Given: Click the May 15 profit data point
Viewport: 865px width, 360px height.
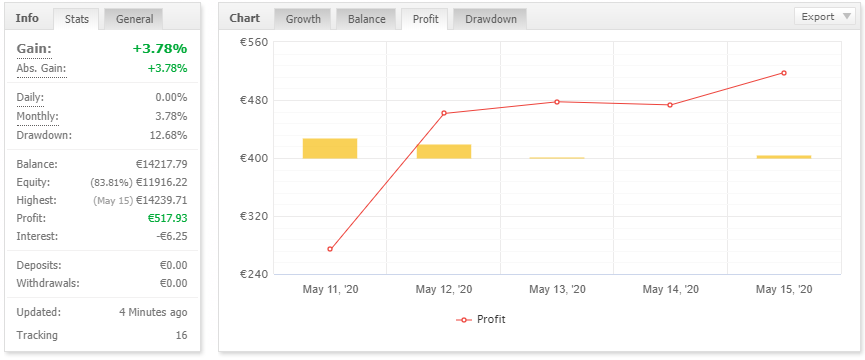Looking at the screenshot, I should point(784,73).
